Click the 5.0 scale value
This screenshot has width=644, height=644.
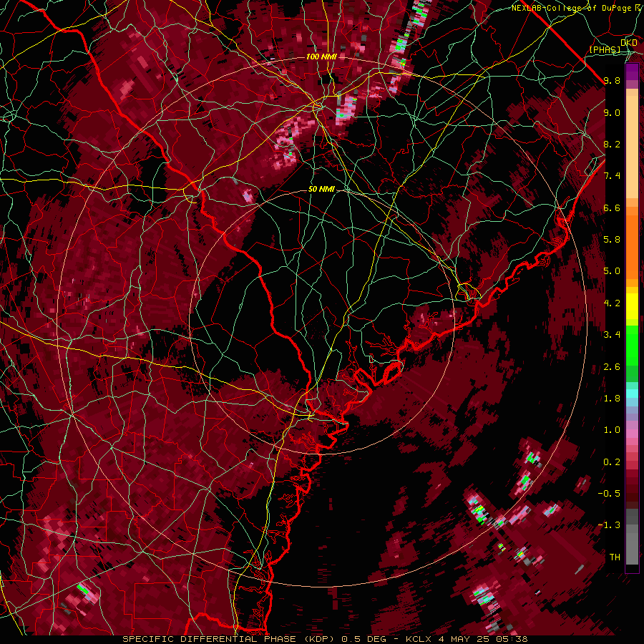pos(612,271)
